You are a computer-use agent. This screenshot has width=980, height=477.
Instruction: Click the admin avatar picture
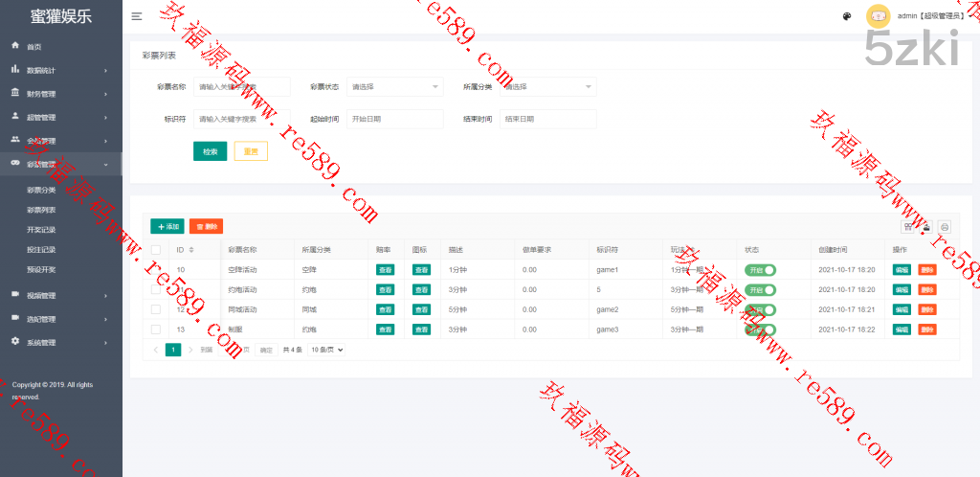[879, 16]
